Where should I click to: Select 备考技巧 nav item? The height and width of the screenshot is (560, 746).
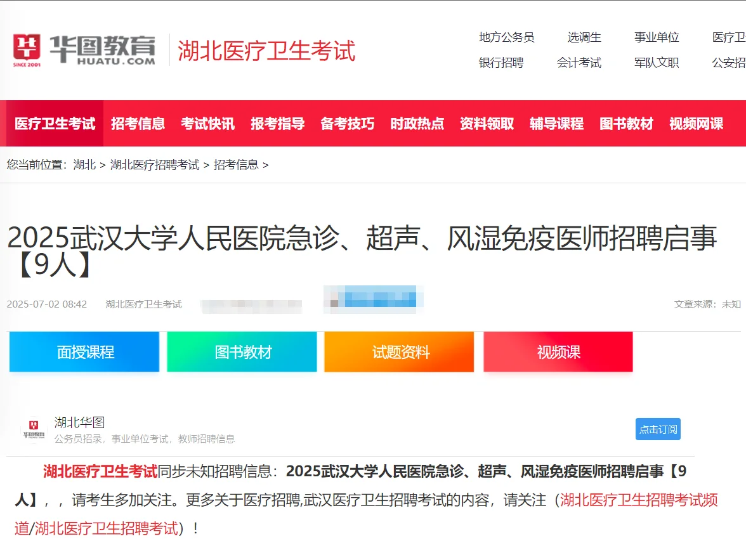(x=348, y=123)
